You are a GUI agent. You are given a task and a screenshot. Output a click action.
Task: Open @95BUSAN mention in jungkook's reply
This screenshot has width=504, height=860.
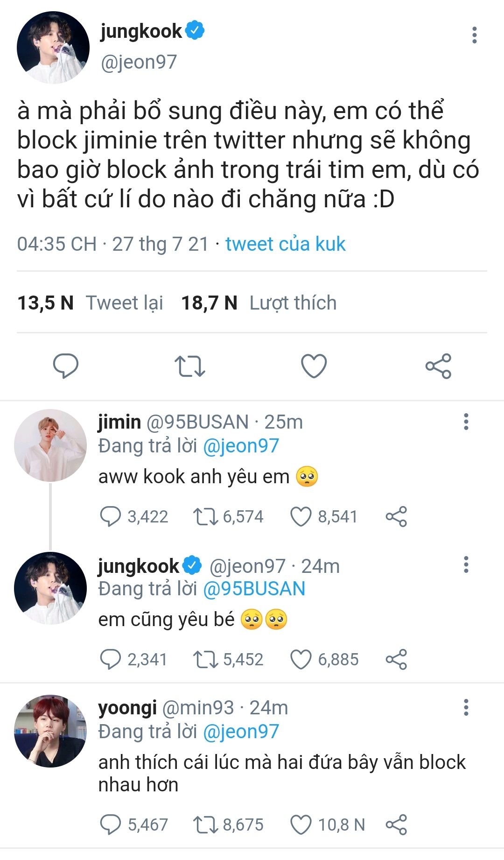254,589
